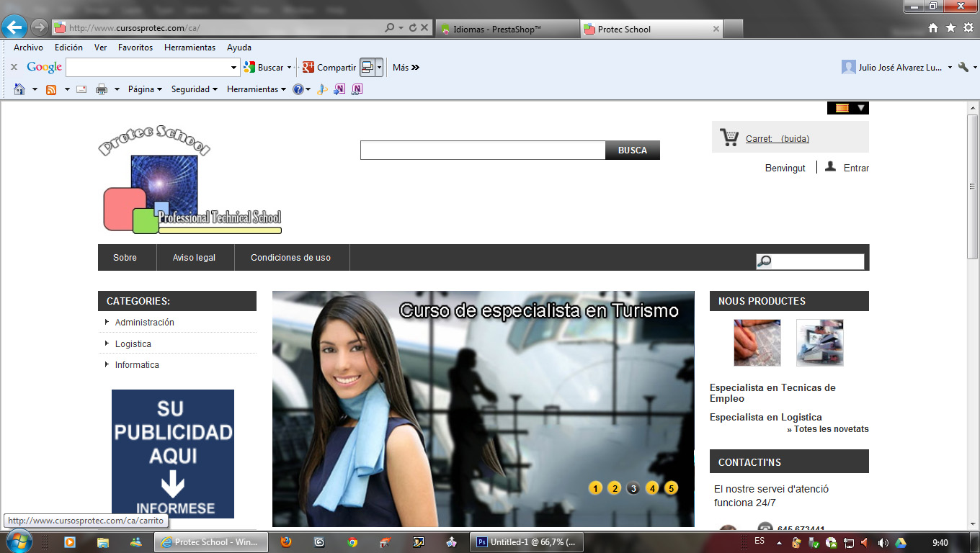Open Windows Explorer folder in taskbar
Image resolution: width=980 pixels, height=553 pixels.
click(103, 542)
